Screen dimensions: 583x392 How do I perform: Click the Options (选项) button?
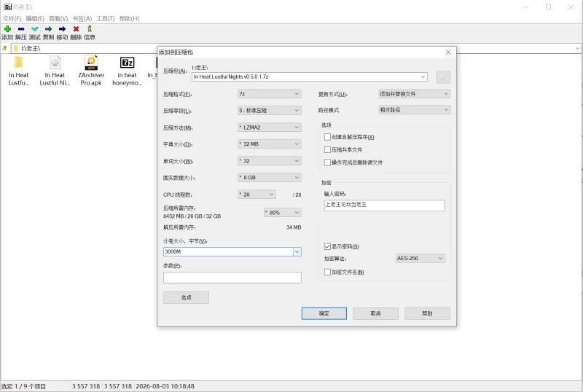coord(186,297)
